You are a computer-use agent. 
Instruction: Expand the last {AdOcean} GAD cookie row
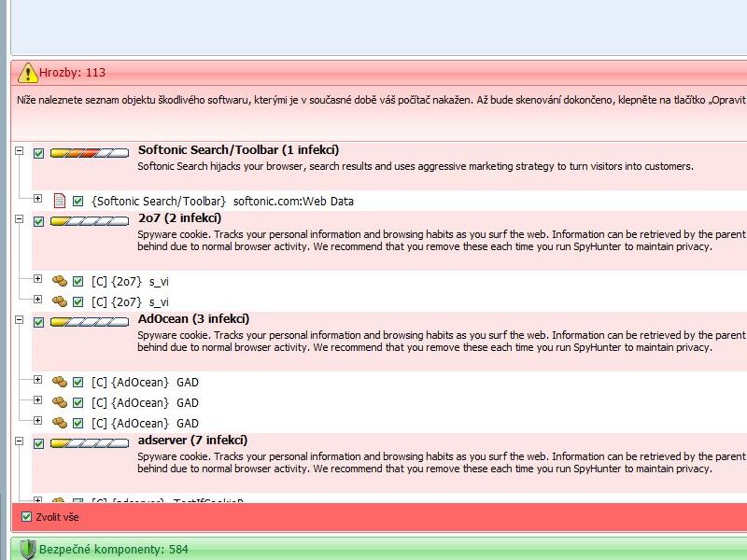[37, 421]
